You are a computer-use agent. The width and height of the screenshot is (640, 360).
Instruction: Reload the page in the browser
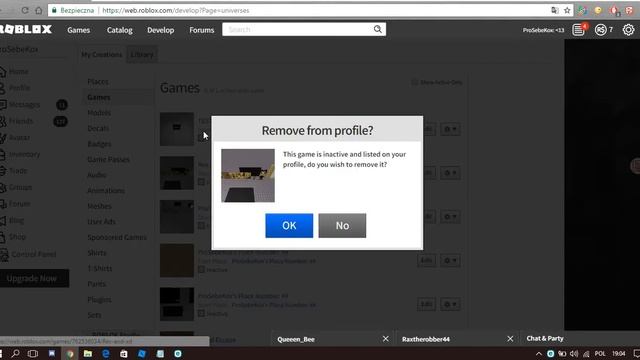tap(25, 11)
